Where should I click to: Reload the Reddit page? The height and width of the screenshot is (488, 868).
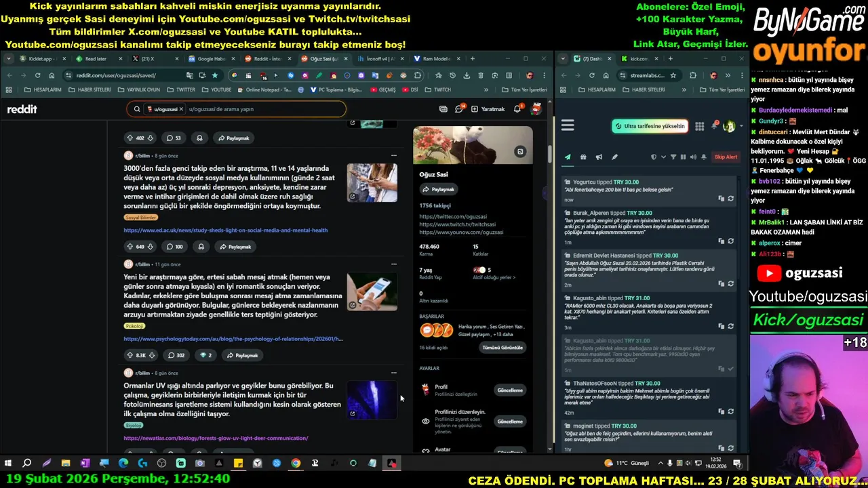click(37, 75)
